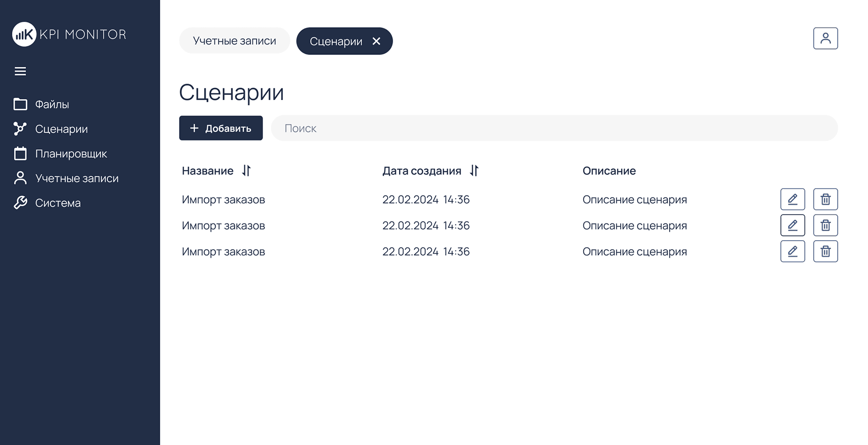Toggle the hamburger menu icon
Image resolution: width=868 pixels, height=445 pixels.
(x=20, y=71)
